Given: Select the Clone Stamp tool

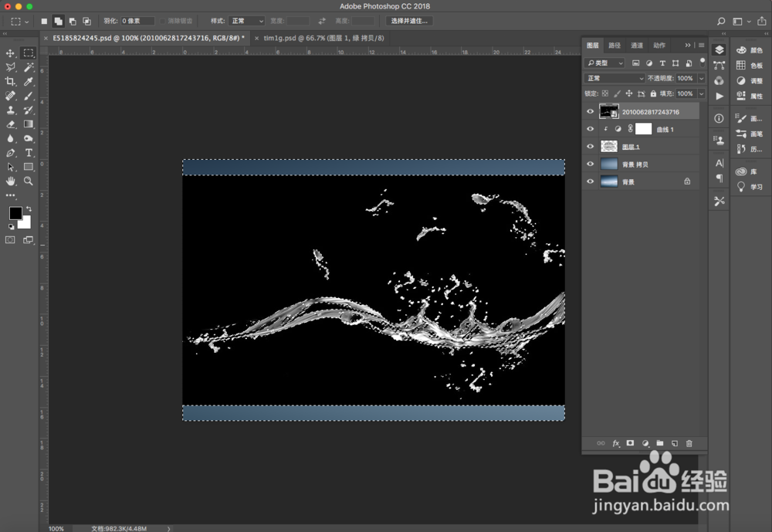Looking at the screenshot, I should click(x=10, y=110).
